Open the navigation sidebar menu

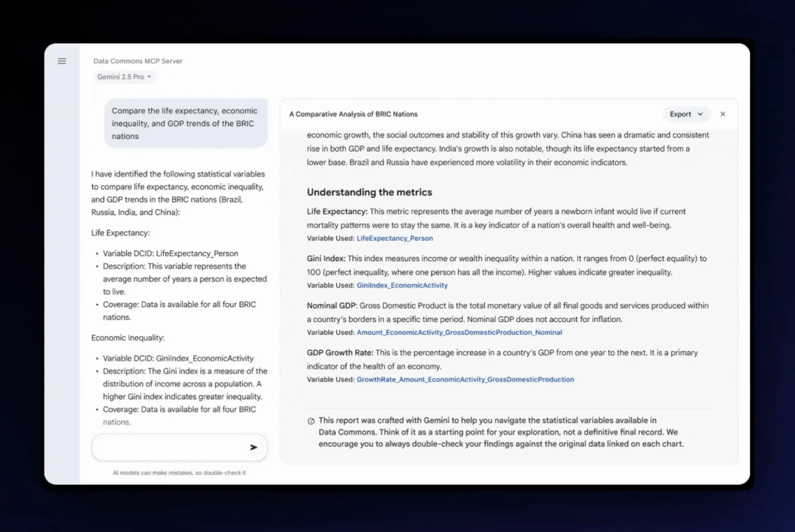click(62, 61)
